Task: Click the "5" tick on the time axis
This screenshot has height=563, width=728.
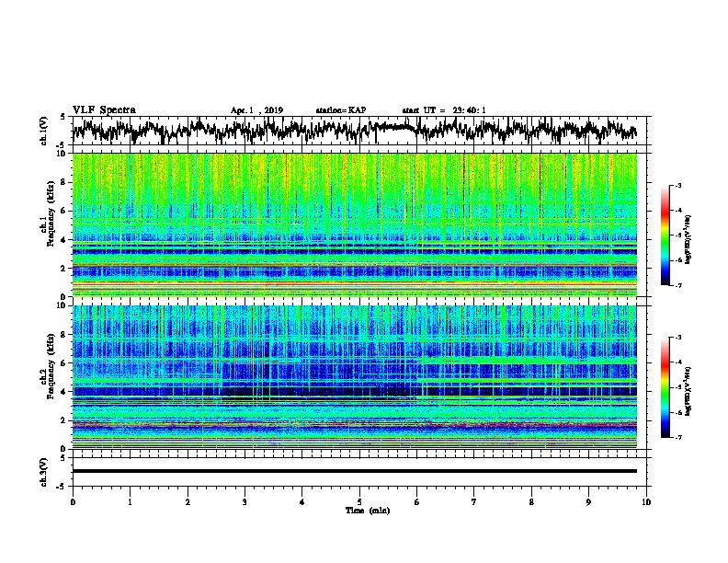Action: coord(359,502)
